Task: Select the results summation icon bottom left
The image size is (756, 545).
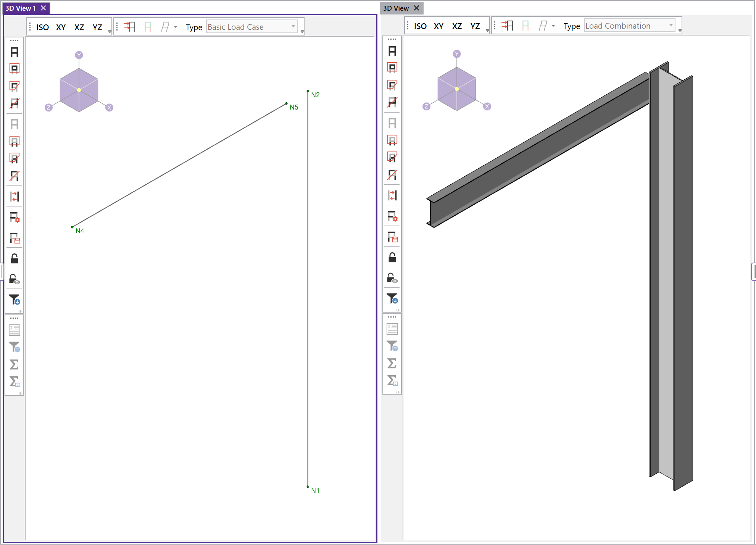Action: tap(14, 364)
